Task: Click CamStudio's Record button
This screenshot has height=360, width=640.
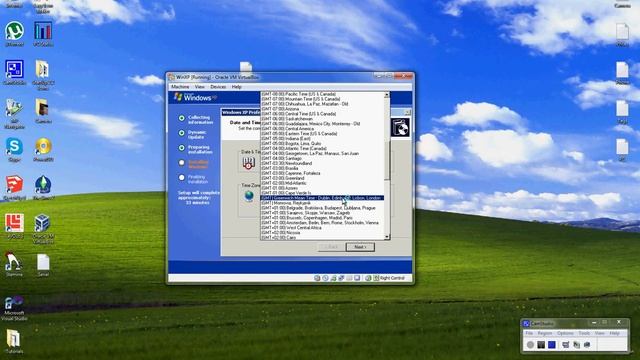Action: [x=530, y=345]
